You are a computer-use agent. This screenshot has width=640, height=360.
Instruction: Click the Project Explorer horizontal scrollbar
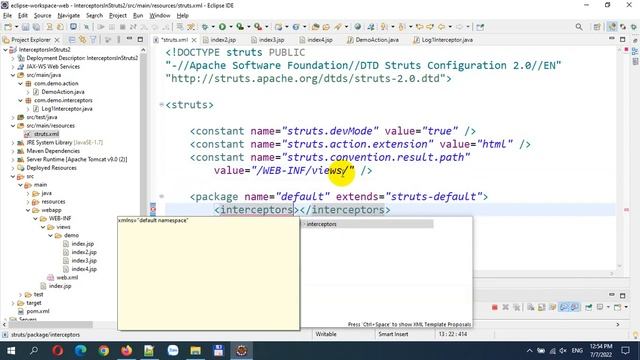51,324
